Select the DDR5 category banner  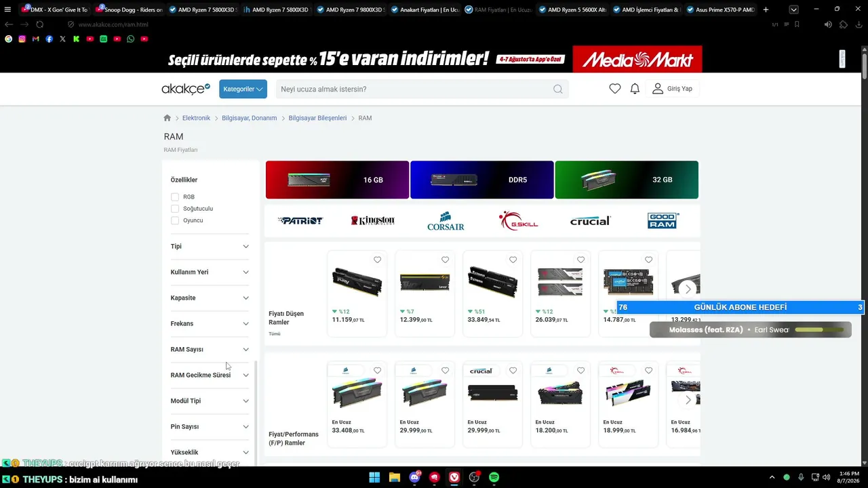point(482,180)
